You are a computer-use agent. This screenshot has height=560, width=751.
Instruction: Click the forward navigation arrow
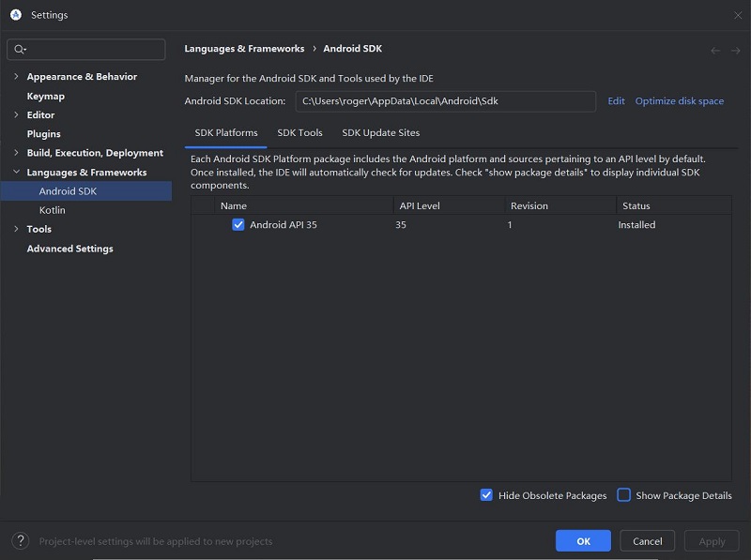point(735,50)
